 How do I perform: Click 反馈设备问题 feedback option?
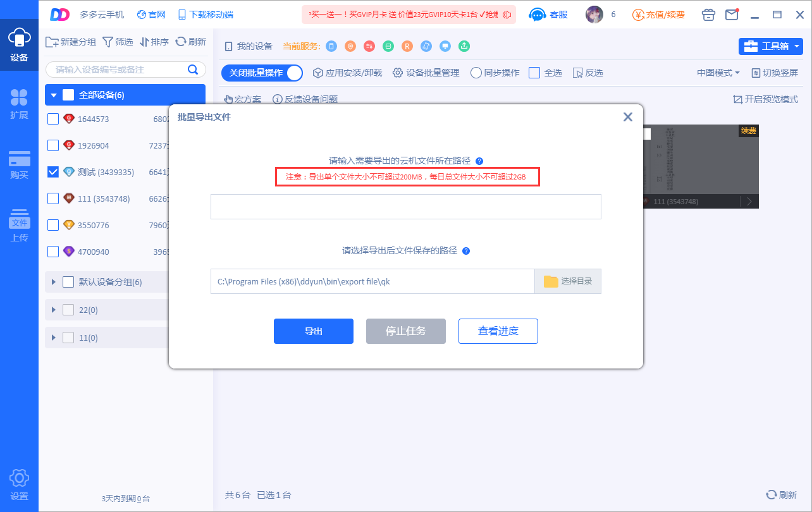pyautogui.click(x=305, y=99)
